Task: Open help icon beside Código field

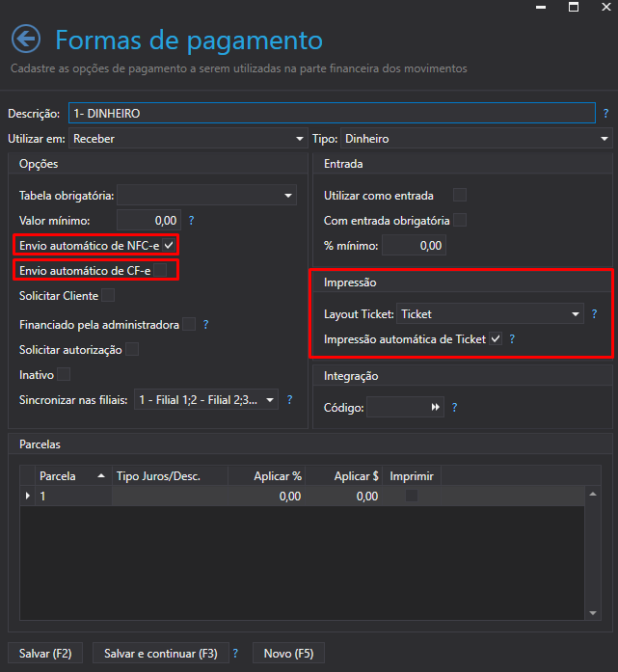Action: click(455, 407)
